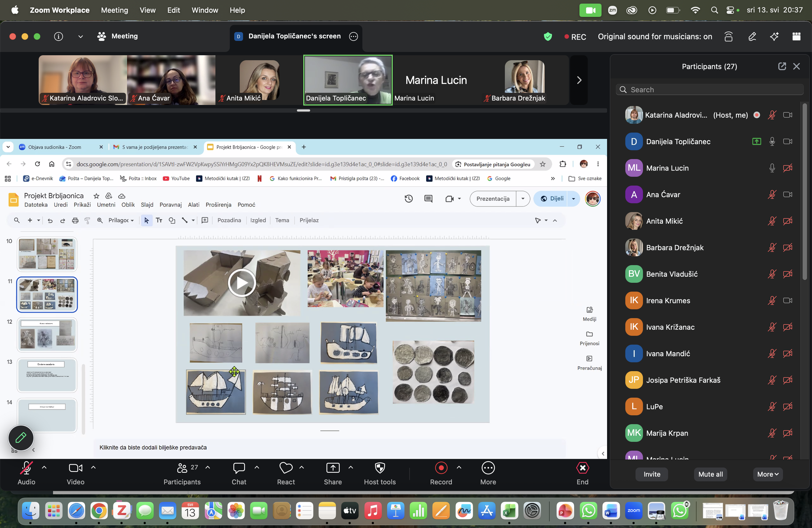
Task: Click the add comment icon in Slides toolbar
Action: (x=205, y=220)
